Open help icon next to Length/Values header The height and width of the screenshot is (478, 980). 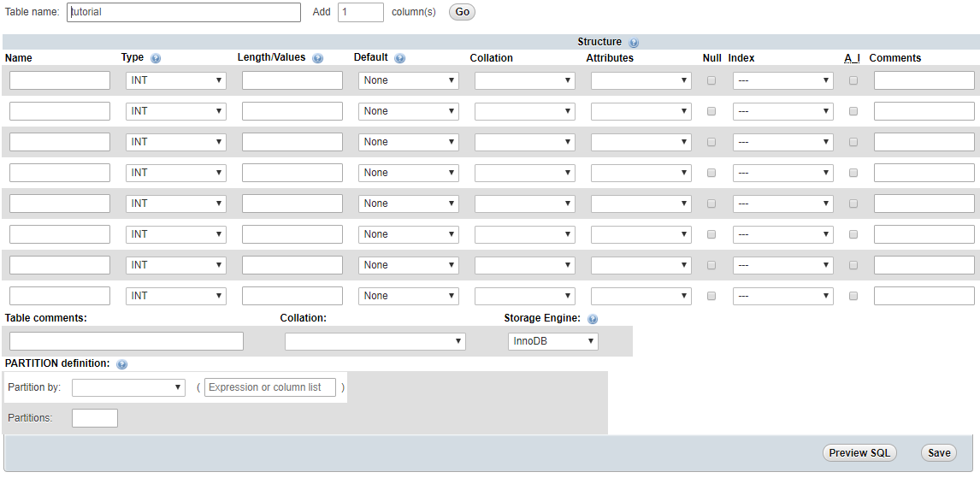click(x=317, y=59)
